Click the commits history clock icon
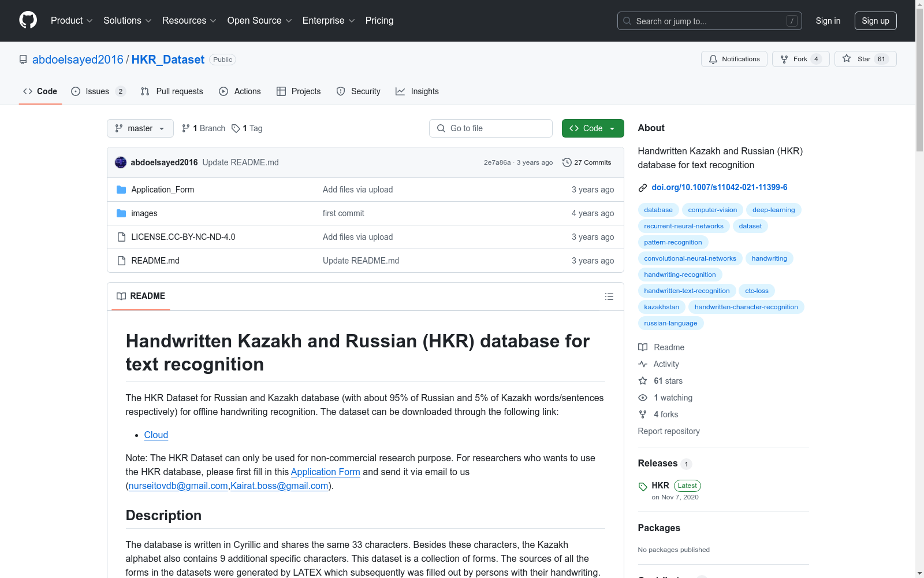Viewport: 924px width, 578px height. pyautogui.click(x=567, y=162)
